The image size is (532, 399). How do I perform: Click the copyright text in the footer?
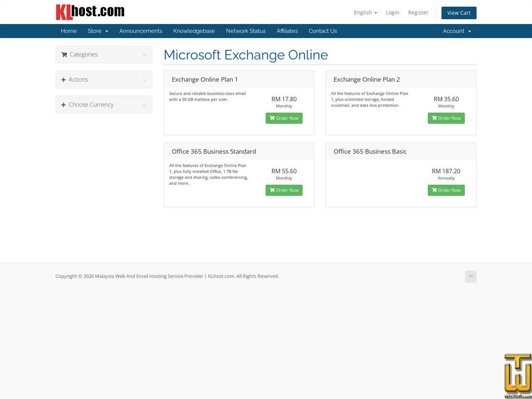(x=167, y=276)
